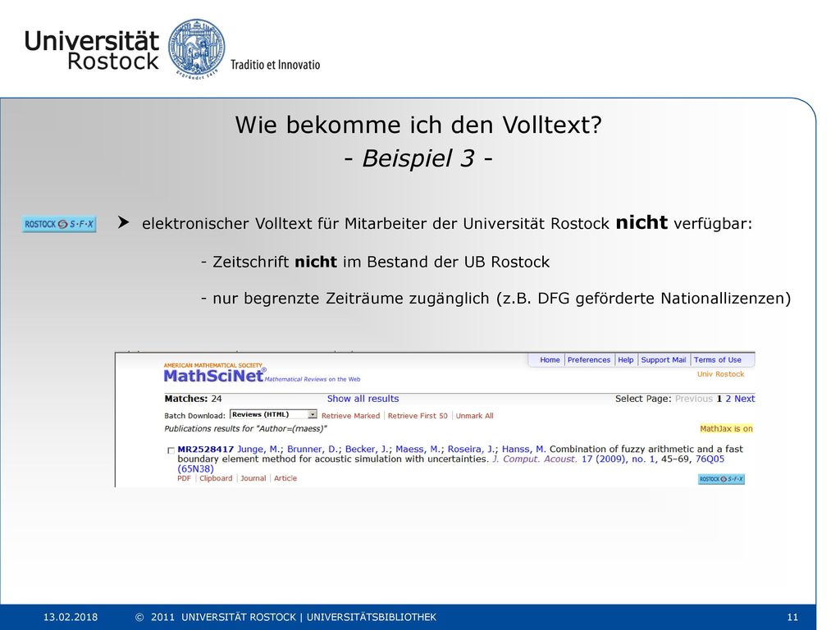The image size is (840, 630).
Task: Open the Batch Download Reviews (HTML) dropdown
Action: pyautogui.click(x=273, y=414)
